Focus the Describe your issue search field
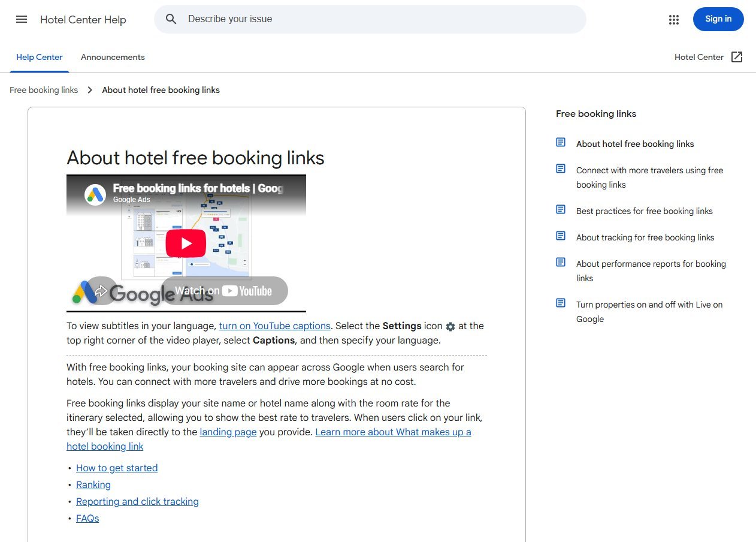The width and height of the screenshot is (756, 542). coord(370,19)
